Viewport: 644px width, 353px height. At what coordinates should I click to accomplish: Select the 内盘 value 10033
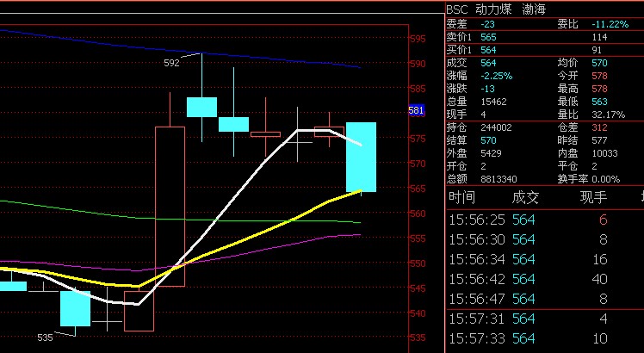605,153
